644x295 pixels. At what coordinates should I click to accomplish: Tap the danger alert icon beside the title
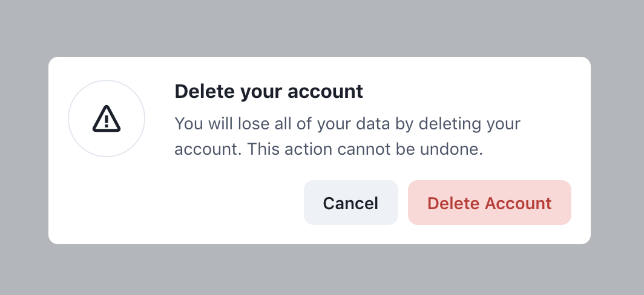click(x=107, y=118)
